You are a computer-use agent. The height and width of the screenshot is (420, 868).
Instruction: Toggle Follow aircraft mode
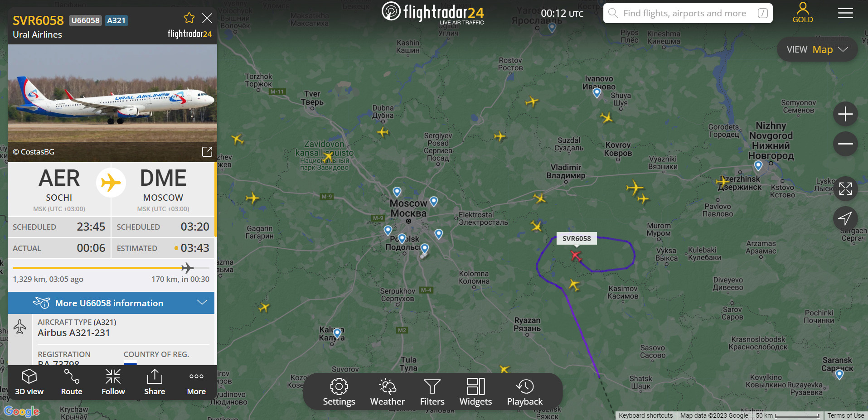point(113,382)
